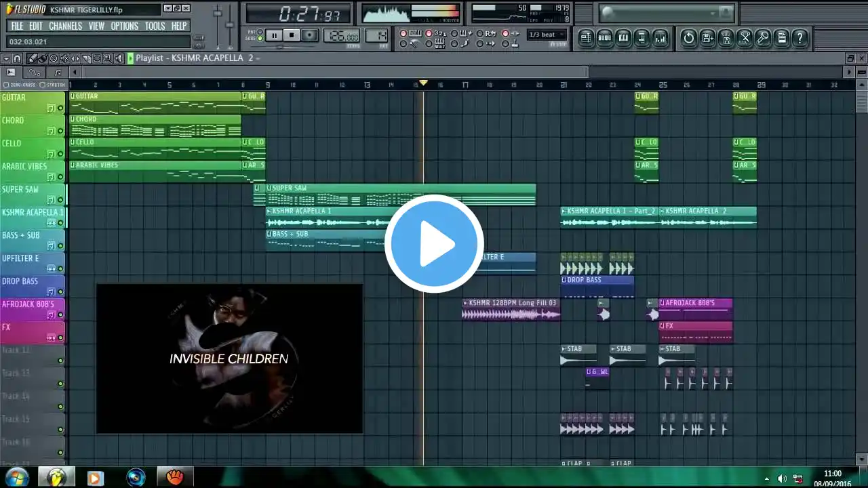
Task: Switch to Song mode radio button
Action: [261, 38]
